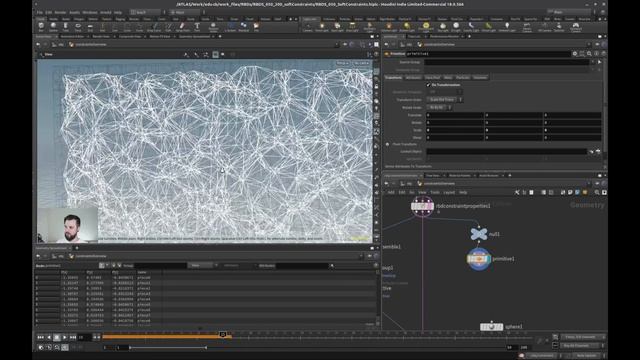Open the spreadsheet View dropdown
This screenshot has height=360, width=640.
[x=203, y=265]
